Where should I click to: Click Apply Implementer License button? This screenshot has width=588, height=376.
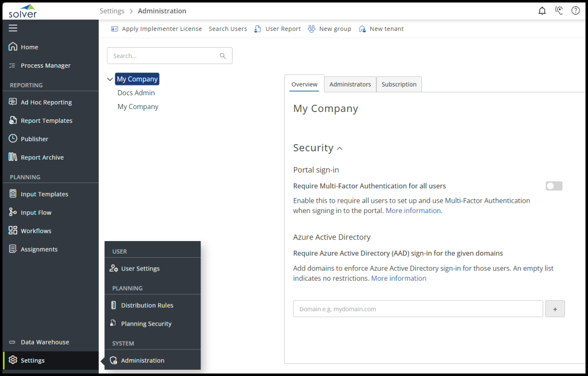click(x=156, y=29)
